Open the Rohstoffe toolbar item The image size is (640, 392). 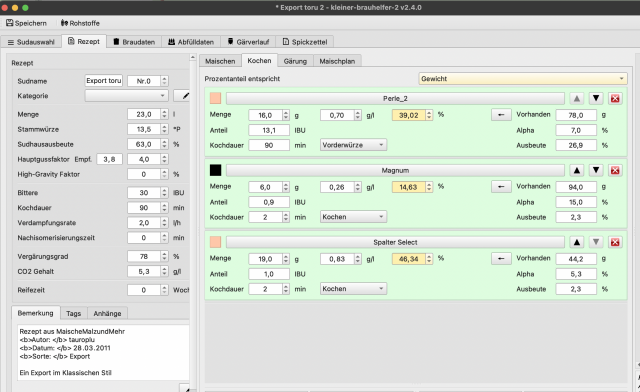click(x=80, y=23)
